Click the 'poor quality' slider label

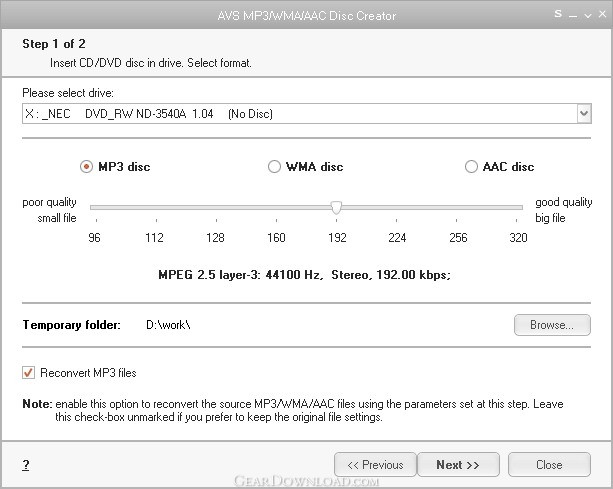click(49, 202)
